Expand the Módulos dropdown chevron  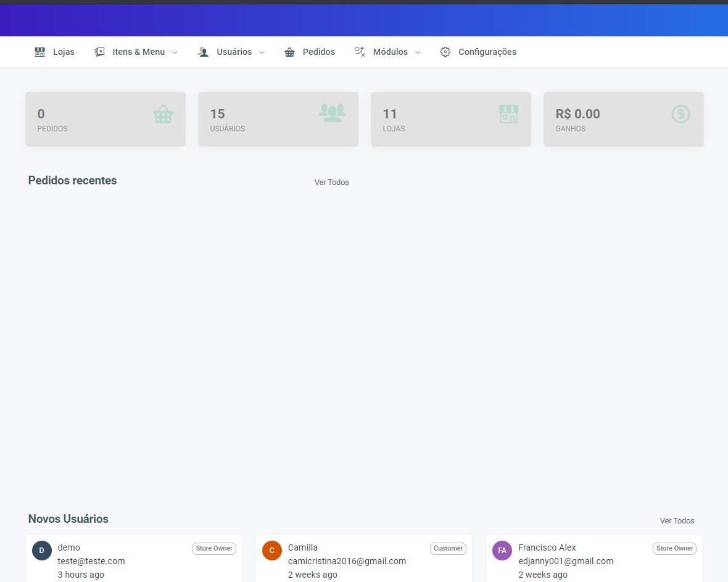click(418, 53)
